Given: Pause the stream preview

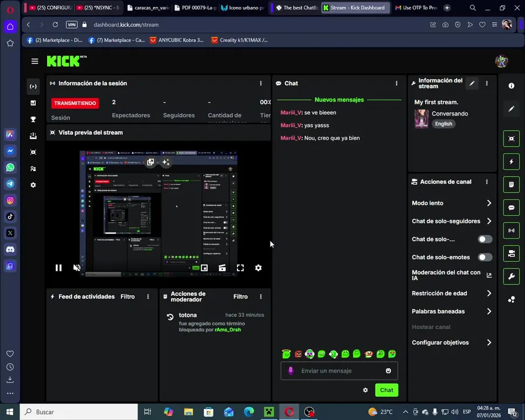Looking at the screenshot, I should coord(58,268).
